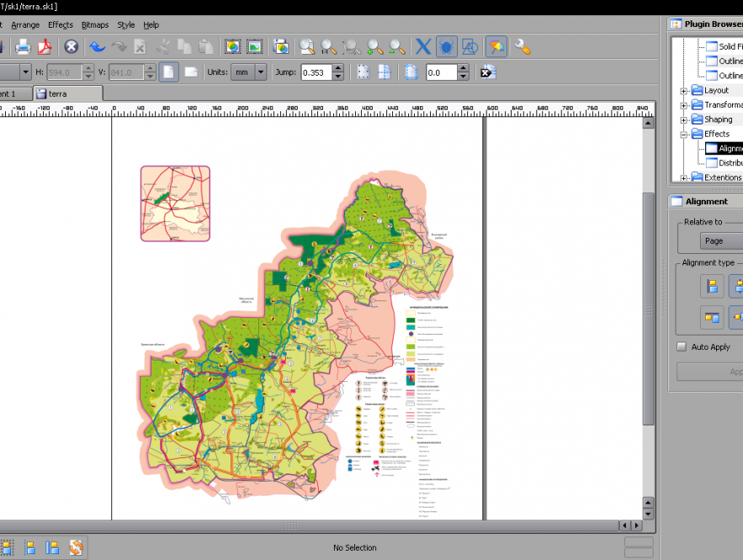743x560 pixels.
Task: Choose align top edges alignment type
Action: point(712,317)
